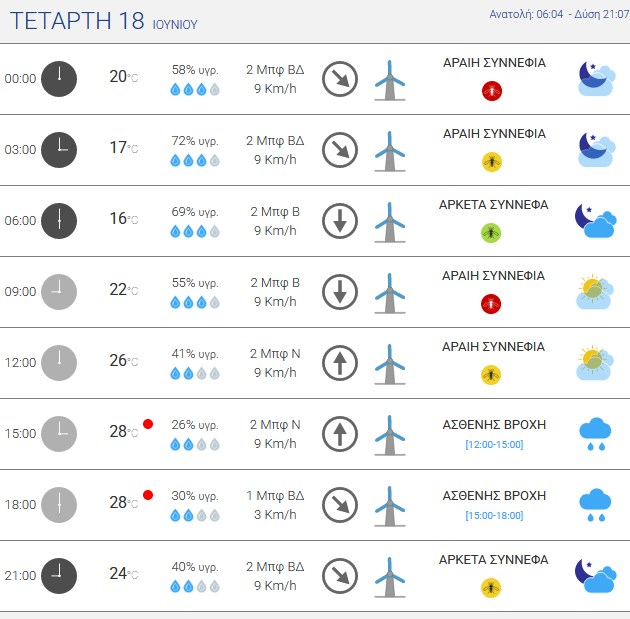Click the wind turbine icon at 15:00

click(x=390, y=435)
